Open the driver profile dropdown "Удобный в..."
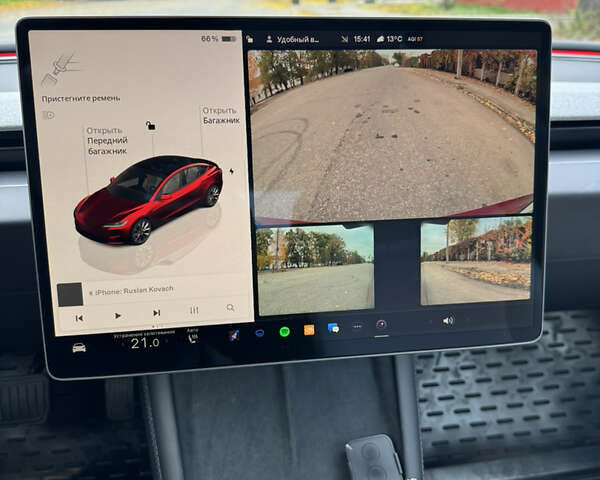This screenshot has height=480, width=600. coord(296,39)
